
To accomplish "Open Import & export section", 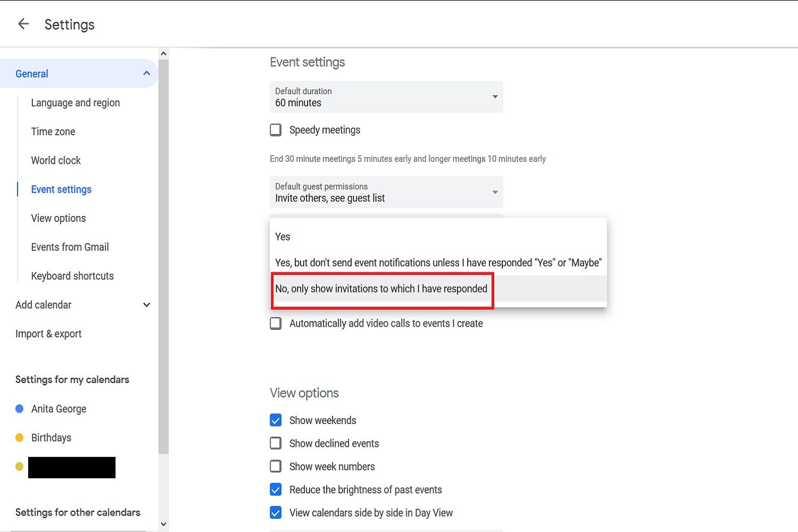I will pyautogui.click(x=48, y=334).
